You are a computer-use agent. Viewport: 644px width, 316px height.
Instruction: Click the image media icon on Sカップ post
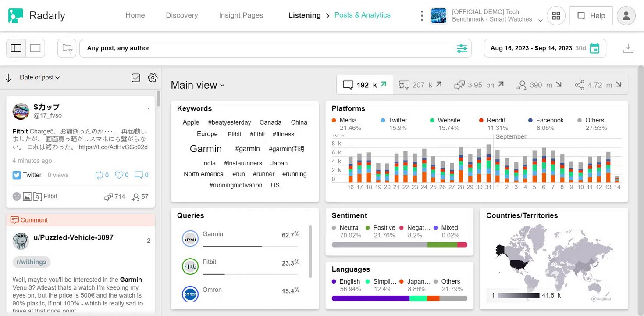(x=27, y=197)
